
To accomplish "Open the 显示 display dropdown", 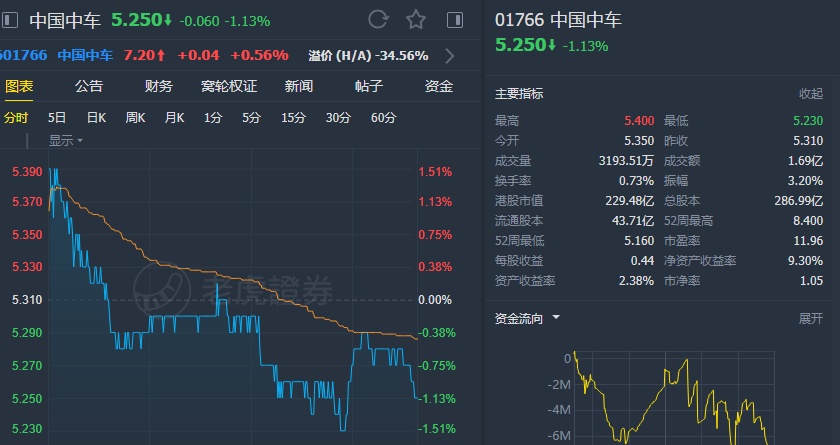I will [66, 141].
